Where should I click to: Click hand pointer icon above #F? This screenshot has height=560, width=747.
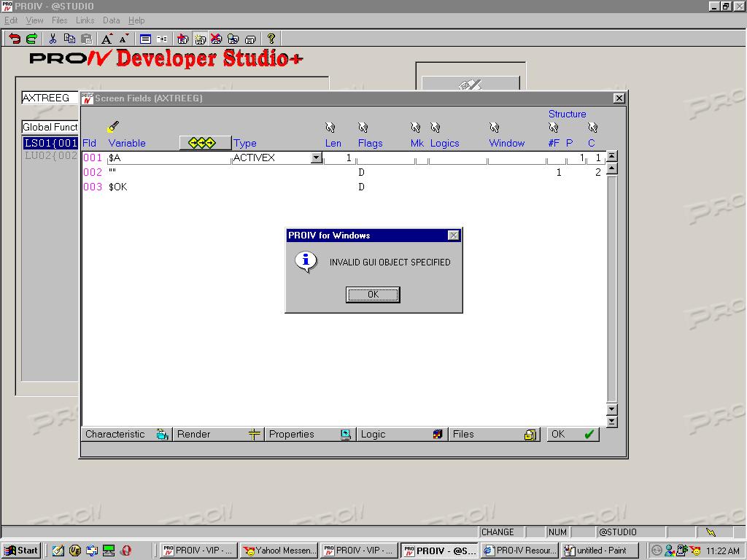click(x=553, y=127)
